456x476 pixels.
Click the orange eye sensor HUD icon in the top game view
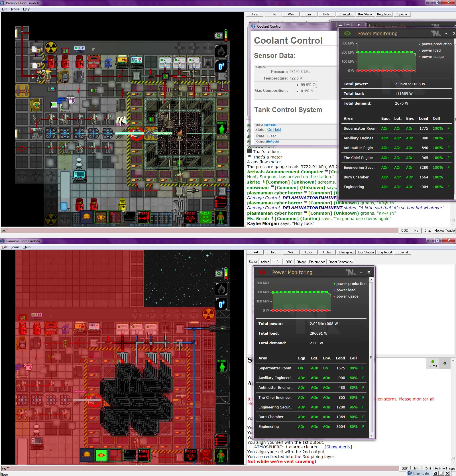pos(101,217)
